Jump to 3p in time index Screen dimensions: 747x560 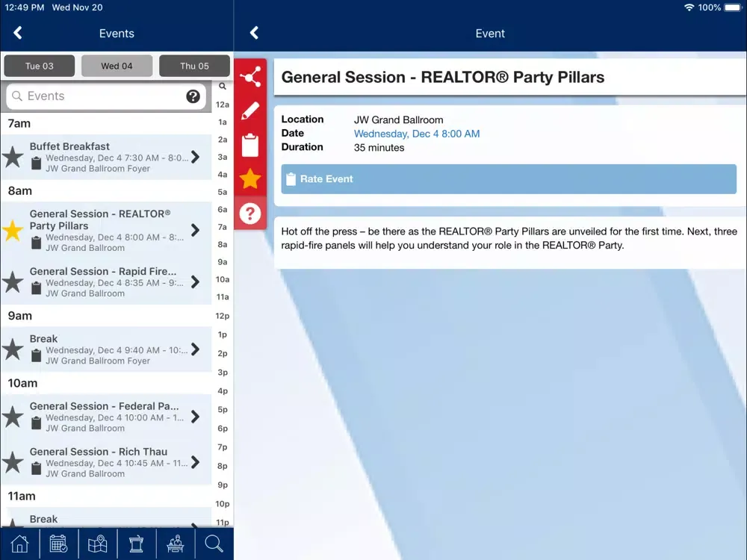click(223, 372)
